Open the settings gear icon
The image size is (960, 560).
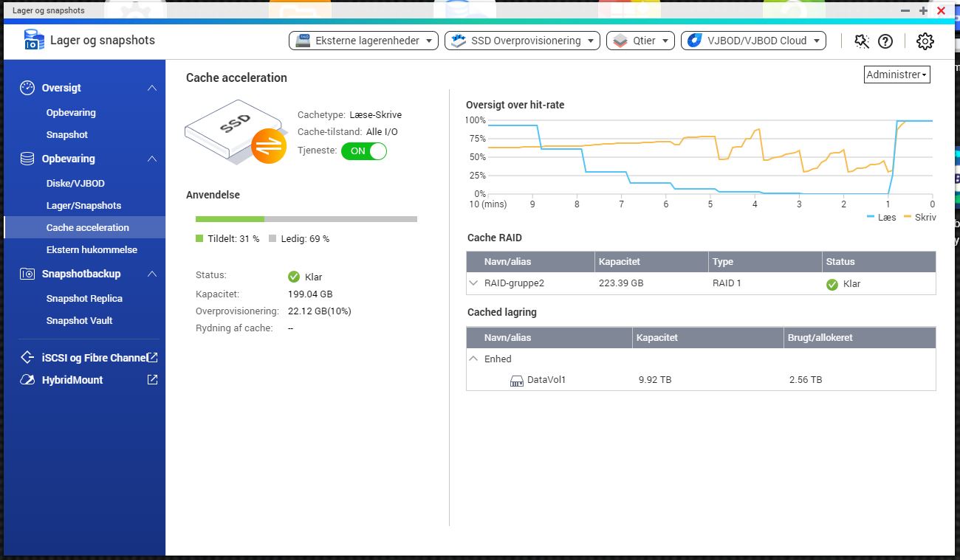pyautogui.click(x=925, y=41)
